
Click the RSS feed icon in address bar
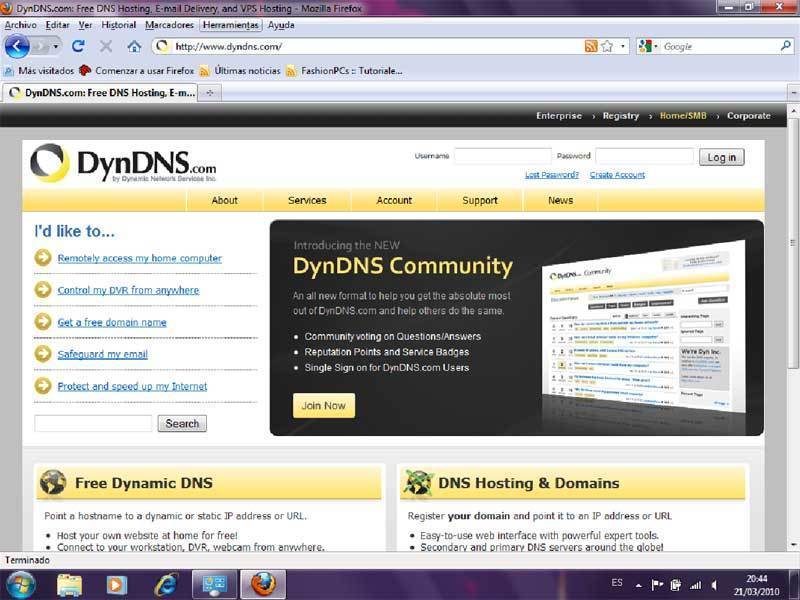click(591, 46)
